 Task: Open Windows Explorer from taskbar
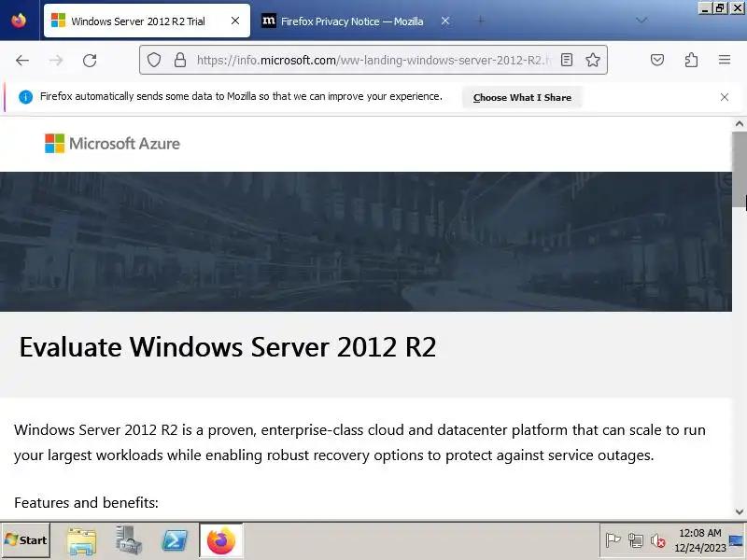click(81, 540)
